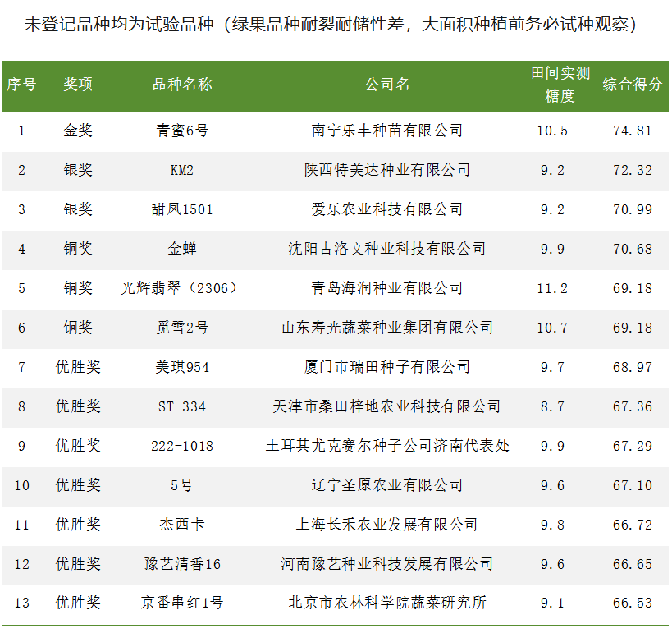
Task: Click variety 光辉翡翠（2306）
Action: click(x=182, y=288)
